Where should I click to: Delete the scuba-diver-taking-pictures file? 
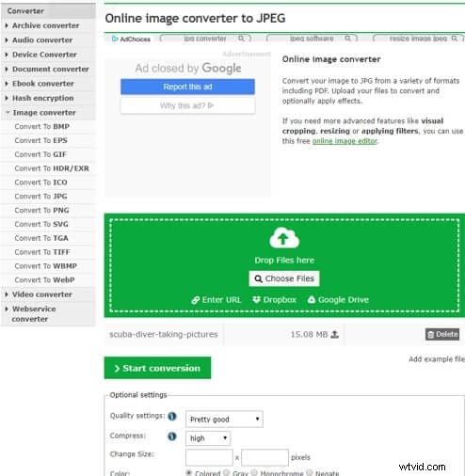442,334
